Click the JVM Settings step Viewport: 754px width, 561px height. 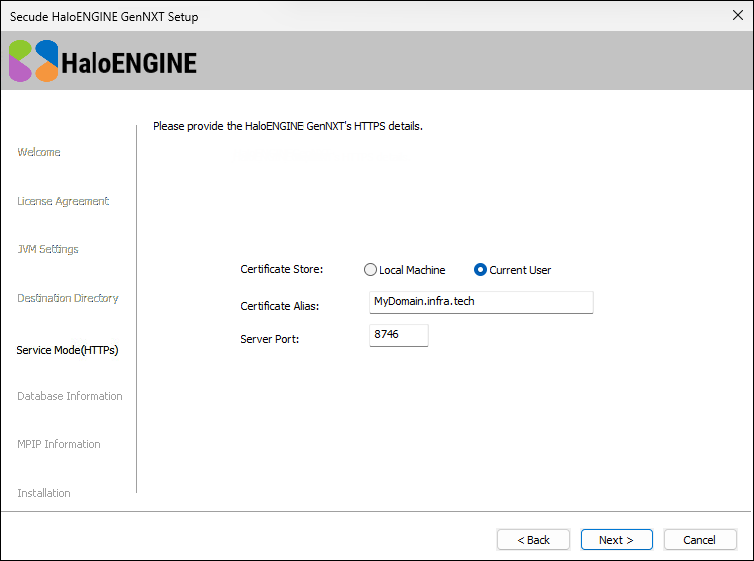(x=48, y=249)
